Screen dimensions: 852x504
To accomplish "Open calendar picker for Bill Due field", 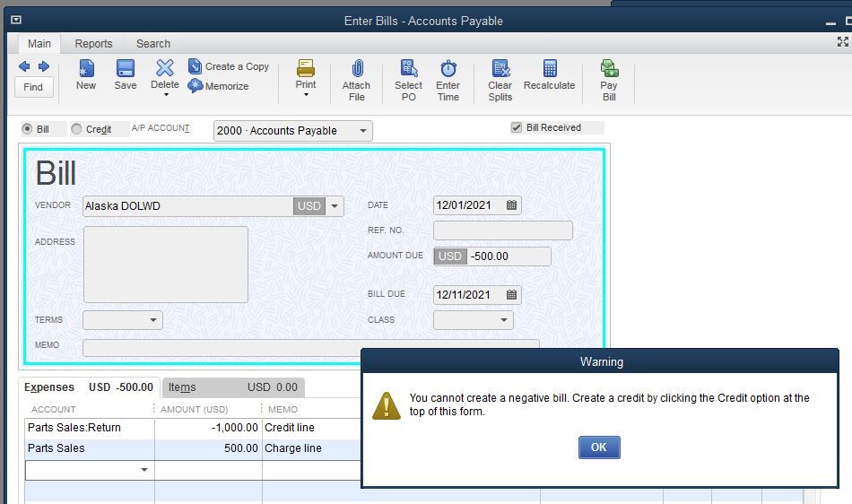I will point(511,295).
